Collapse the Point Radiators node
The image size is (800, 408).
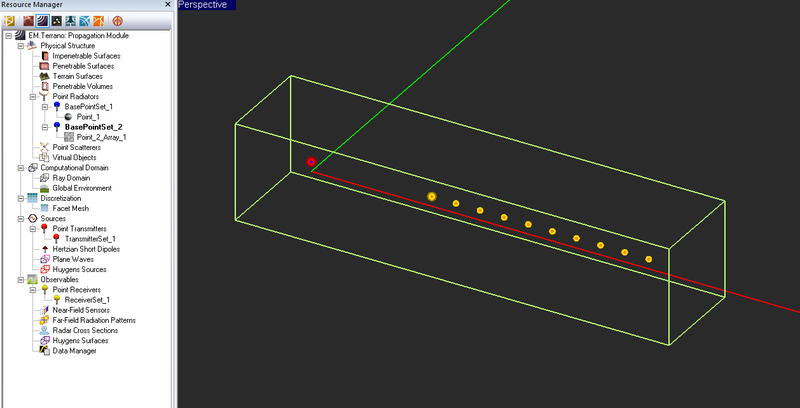pos(33,96)
